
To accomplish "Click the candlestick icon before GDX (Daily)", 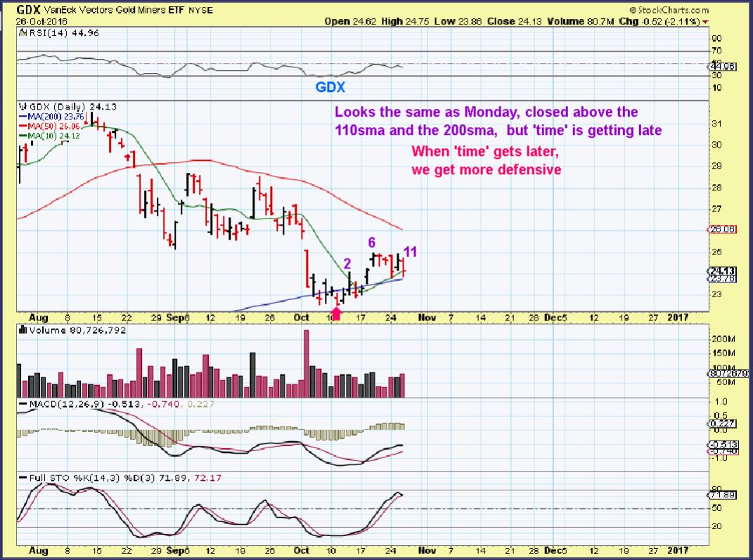I will click(x=22, y=107).
